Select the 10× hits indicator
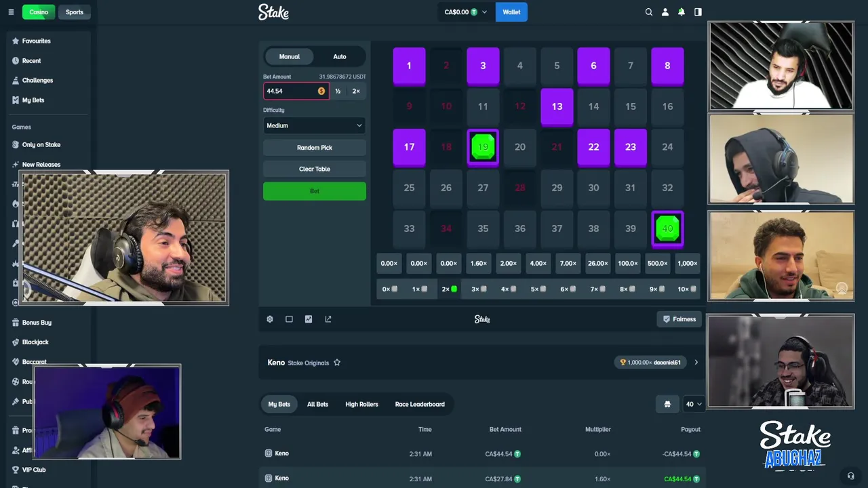Image resolution: width=868 pixels, height=488 pixels. pos(687,289)
